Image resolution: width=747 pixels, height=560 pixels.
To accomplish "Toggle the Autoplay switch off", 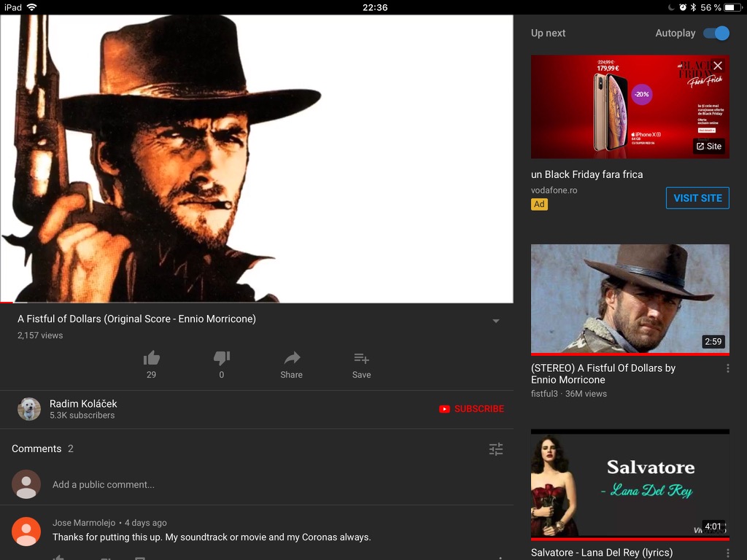I will click(716, 34).
